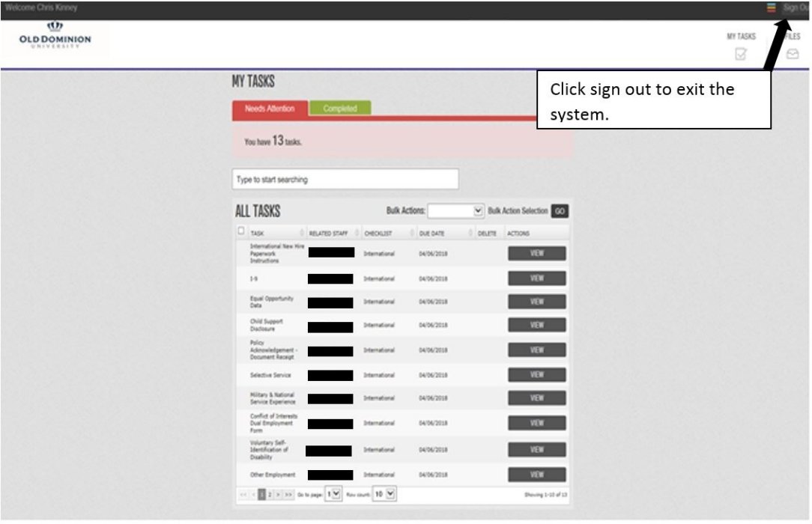Click VIEW for the I-9 task
This screenshot has height=524, width=812.
click(536, 278)
